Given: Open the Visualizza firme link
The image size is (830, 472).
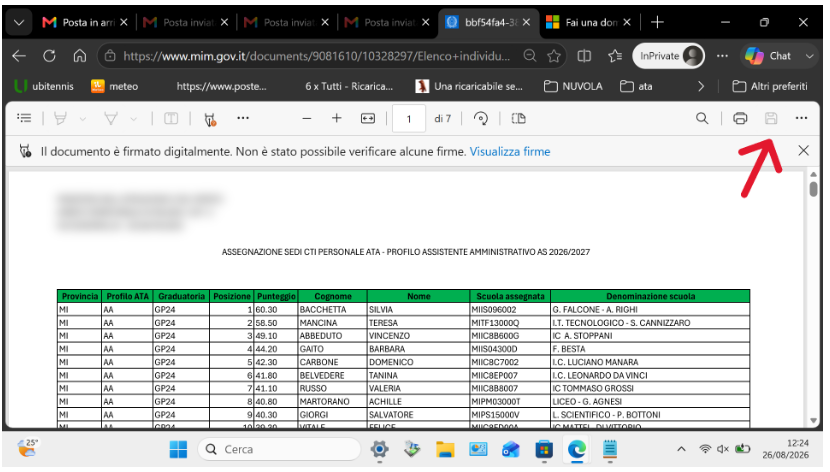Looking at the screenshot, I should [x=510, y=152].
